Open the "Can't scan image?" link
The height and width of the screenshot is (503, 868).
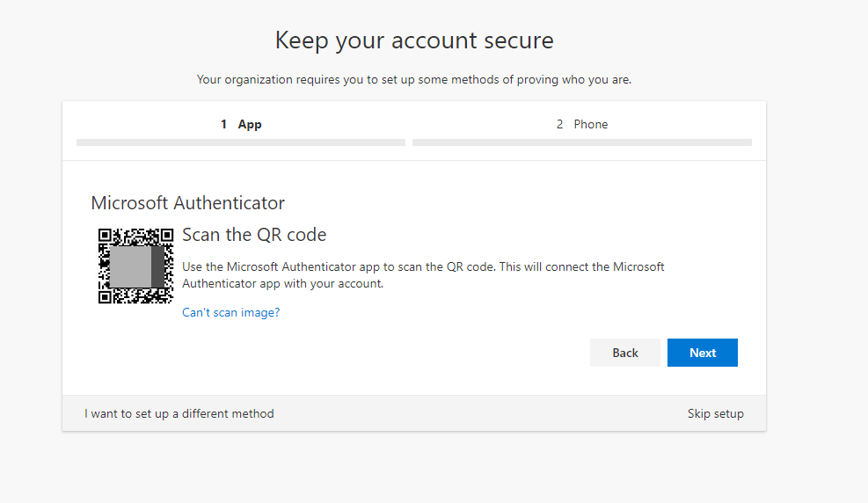tap(230, 313)
